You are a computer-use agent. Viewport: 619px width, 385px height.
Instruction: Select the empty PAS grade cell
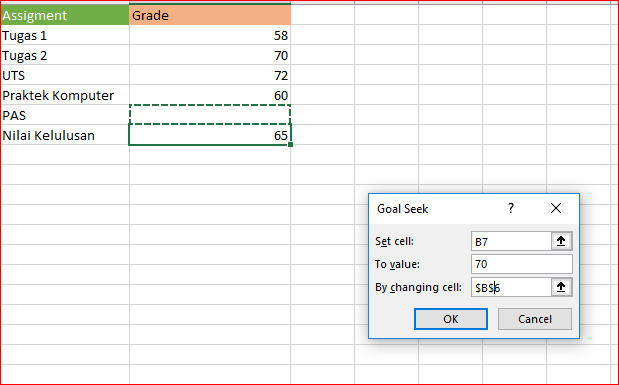[x=210, y=115]
